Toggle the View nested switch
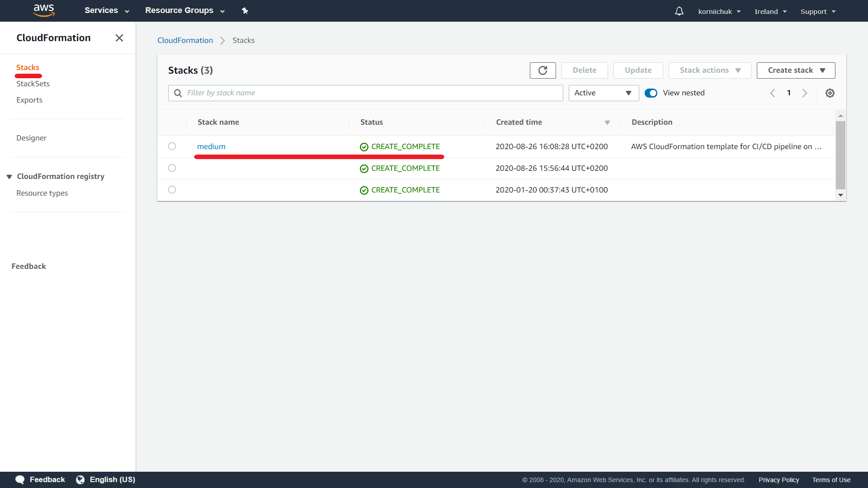 (651, 93)
